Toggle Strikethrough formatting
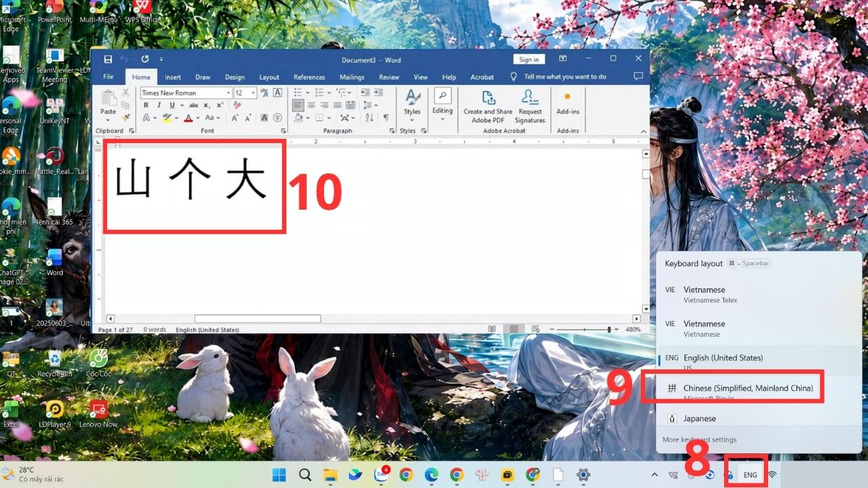The image size is (868, 488). (193, 105)
